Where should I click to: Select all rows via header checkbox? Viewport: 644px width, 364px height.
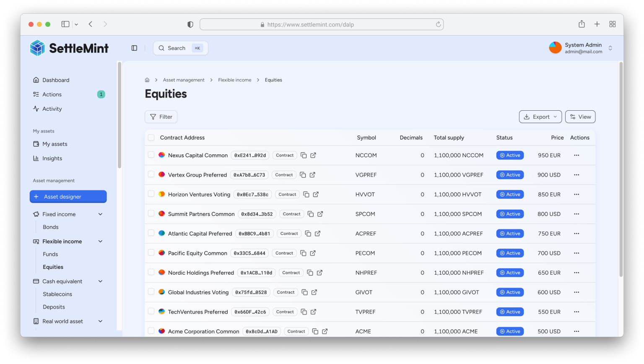pos(151,137)
